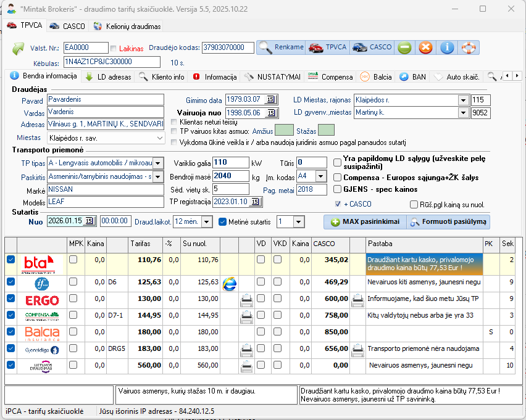
Task: Open calendar picker for Gimimo data
Action: tap(270, 100)
